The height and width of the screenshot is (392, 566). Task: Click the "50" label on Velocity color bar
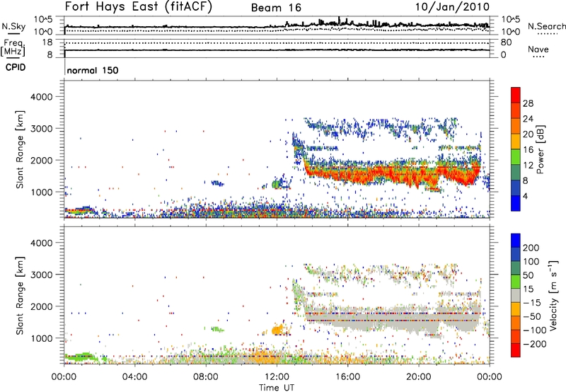pyautogui.click(x=528, y=275)
